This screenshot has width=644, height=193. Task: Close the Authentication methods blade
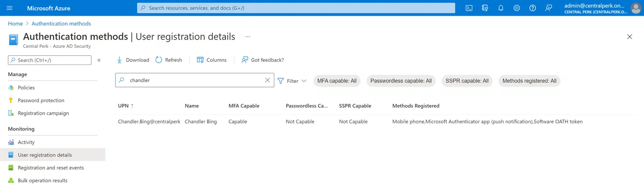tap(630, 37)
